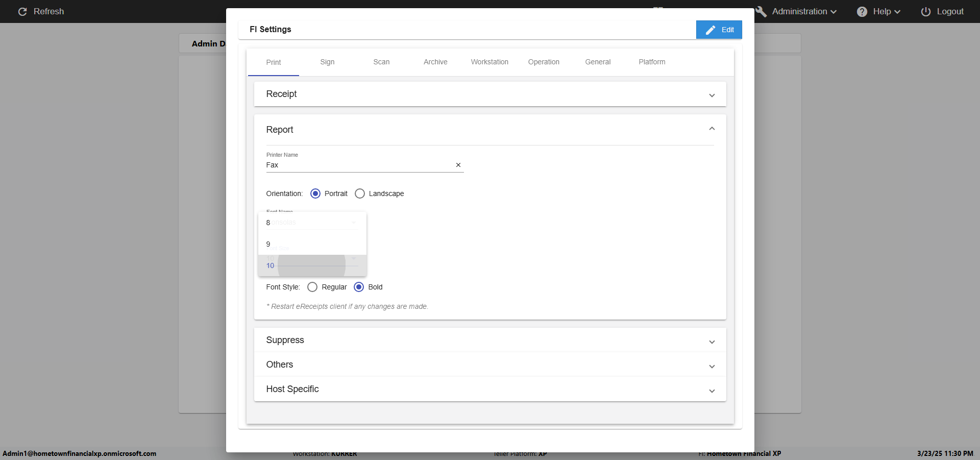The image size is (980, 460).
Task: Expand the Others section
Action: click(712, 367)
